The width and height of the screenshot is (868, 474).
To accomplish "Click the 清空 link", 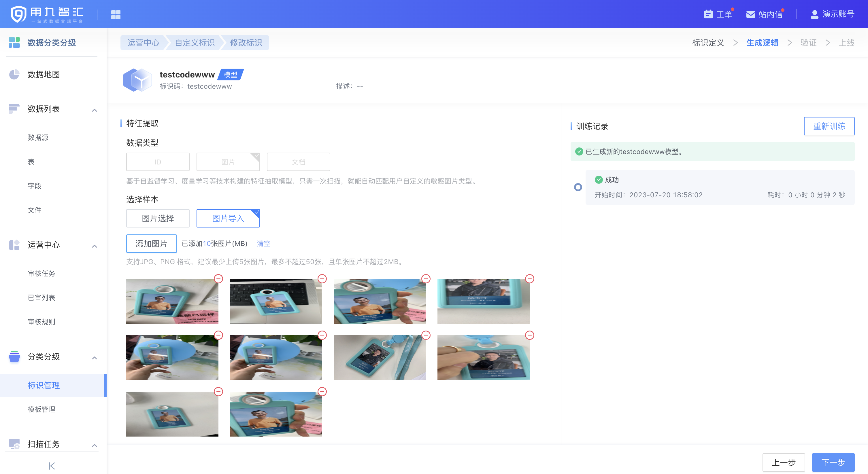I will [x=263, y=243].
